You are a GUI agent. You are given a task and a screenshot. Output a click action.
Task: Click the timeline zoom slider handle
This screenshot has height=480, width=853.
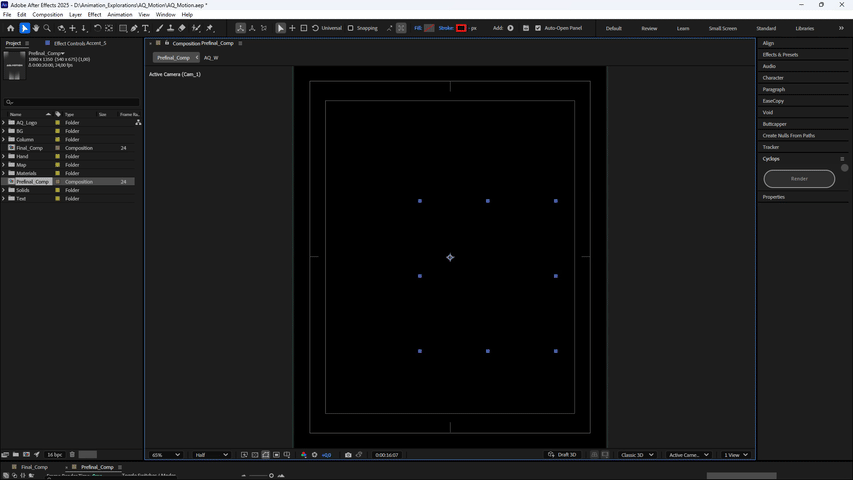coord(271,476)
